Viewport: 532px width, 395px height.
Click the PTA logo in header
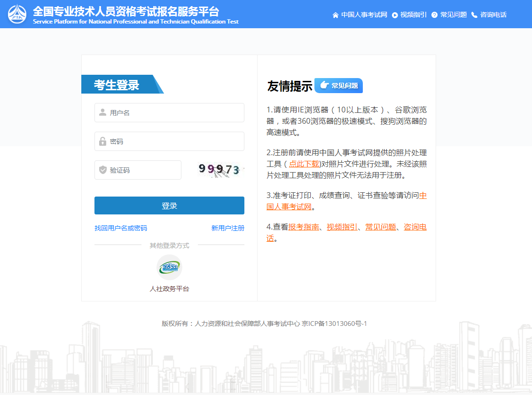17,14
